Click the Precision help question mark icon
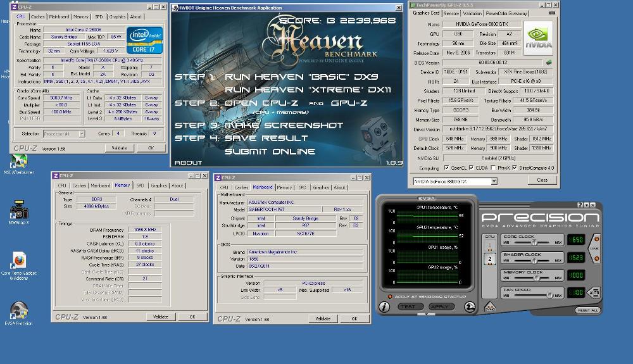 click(x=580, y=205)
